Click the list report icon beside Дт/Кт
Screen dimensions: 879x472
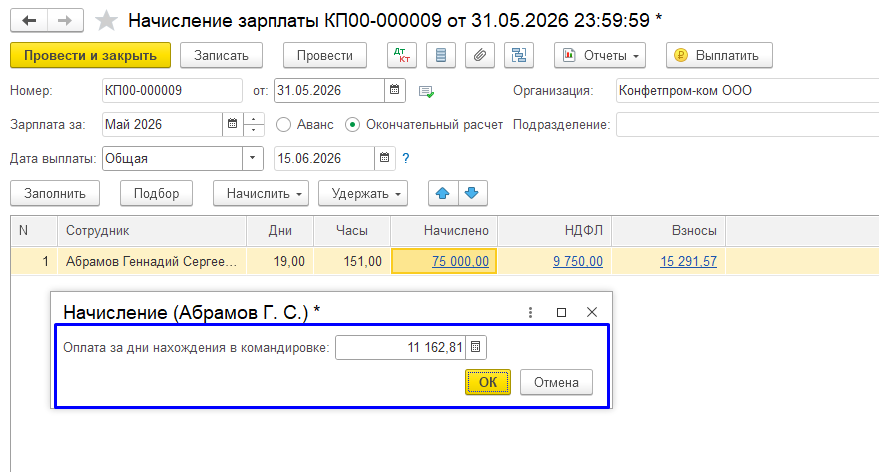(441, 55)
